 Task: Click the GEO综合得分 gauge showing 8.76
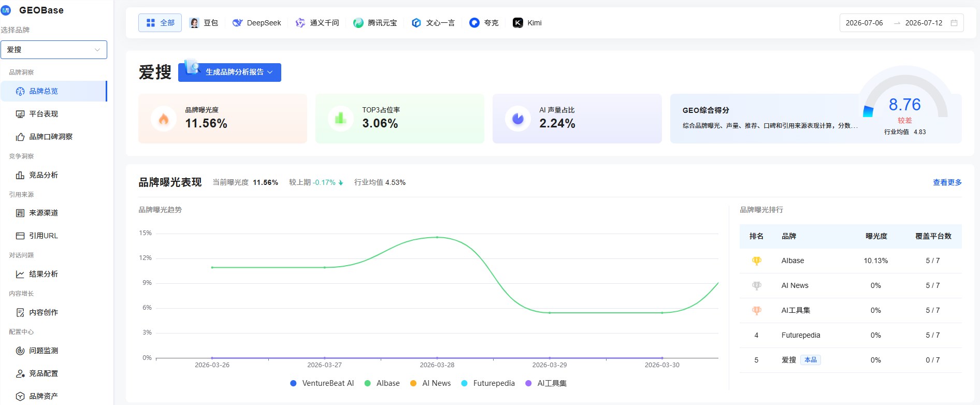tap(905, 104)
